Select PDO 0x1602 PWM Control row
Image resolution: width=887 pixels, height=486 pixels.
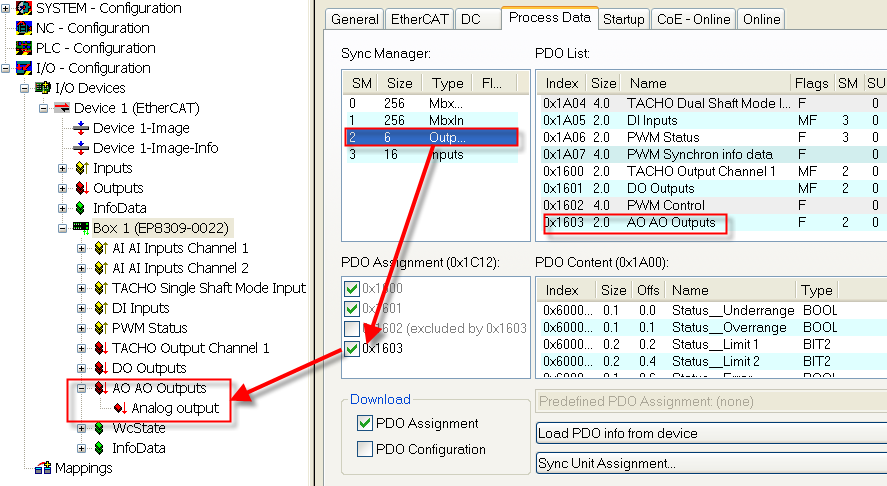click(x=712, y=205)
